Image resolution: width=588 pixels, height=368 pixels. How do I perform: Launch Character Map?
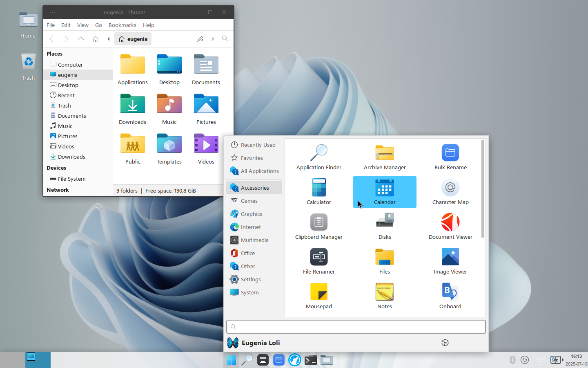pyautogui.click(x=450, y=192)
